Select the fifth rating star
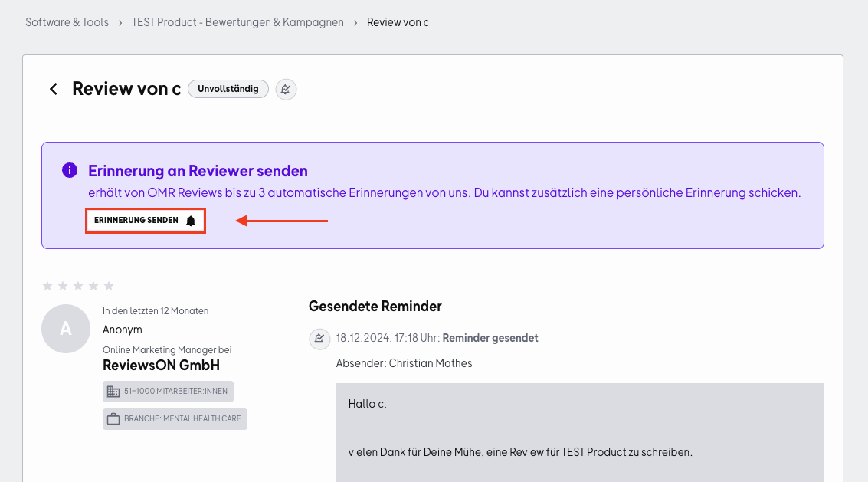Image resolution: width=868 pixels, height=482 pixels. (x=109, y=286)
